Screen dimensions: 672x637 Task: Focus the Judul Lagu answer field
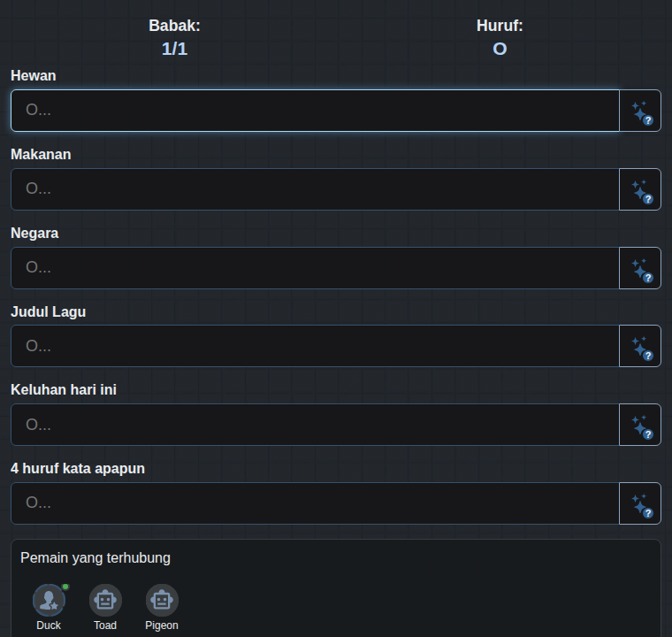[x=315, y=346]
